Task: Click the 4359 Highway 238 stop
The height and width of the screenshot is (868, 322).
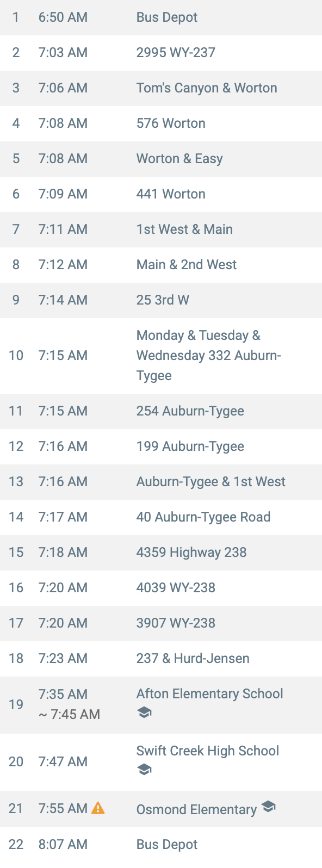Action: (x=161, y=553)
